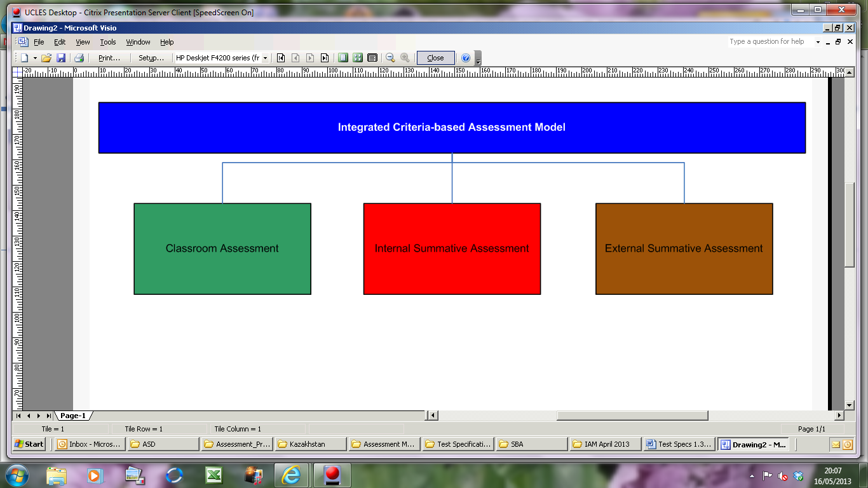
Task: Open the SBA folder taskbar button
Action: pyautogui.click(x=532, y=444)
